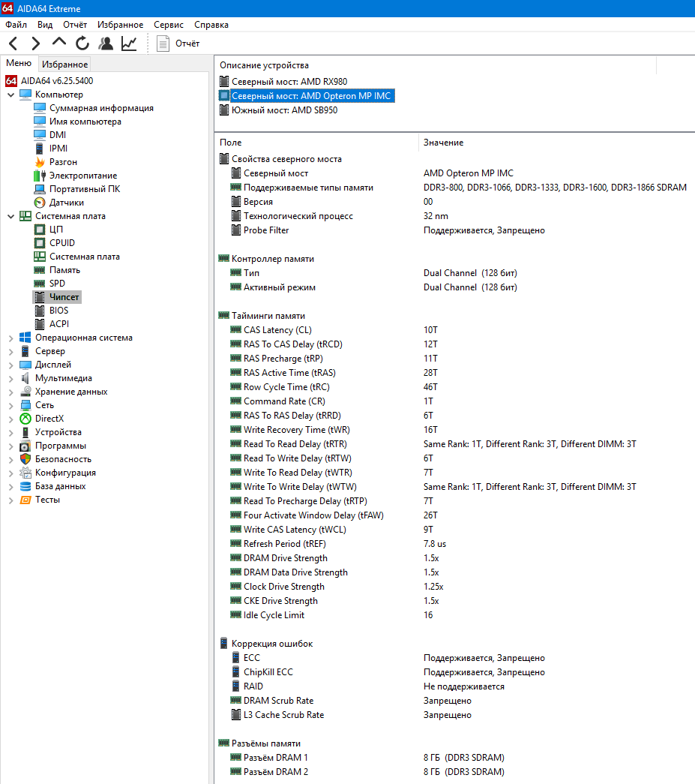Select the Датчики gauge icon
The height and width of the screenshot is (784, 695).
[40, 203]
